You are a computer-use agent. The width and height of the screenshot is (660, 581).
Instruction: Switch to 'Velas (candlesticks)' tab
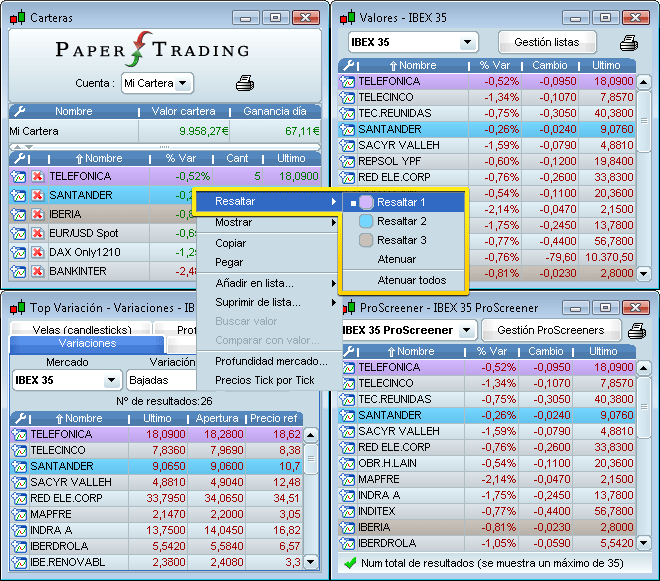(82, 330)
